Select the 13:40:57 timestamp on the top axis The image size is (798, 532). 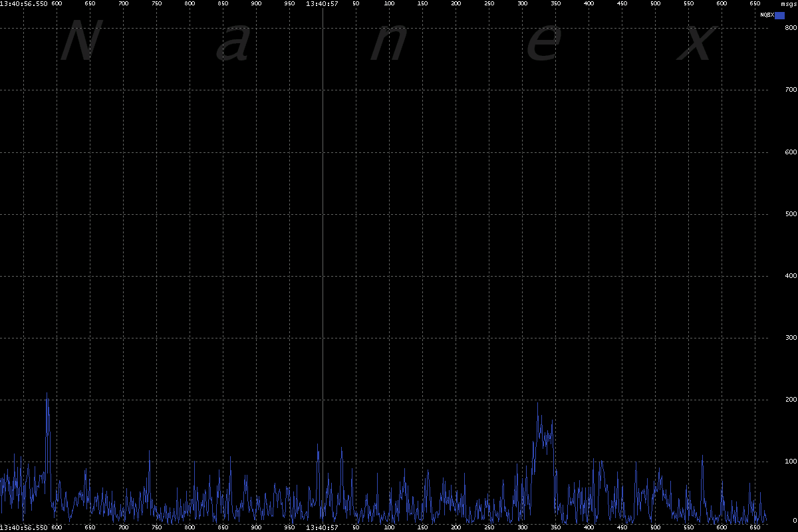click(x=322, y=4)
